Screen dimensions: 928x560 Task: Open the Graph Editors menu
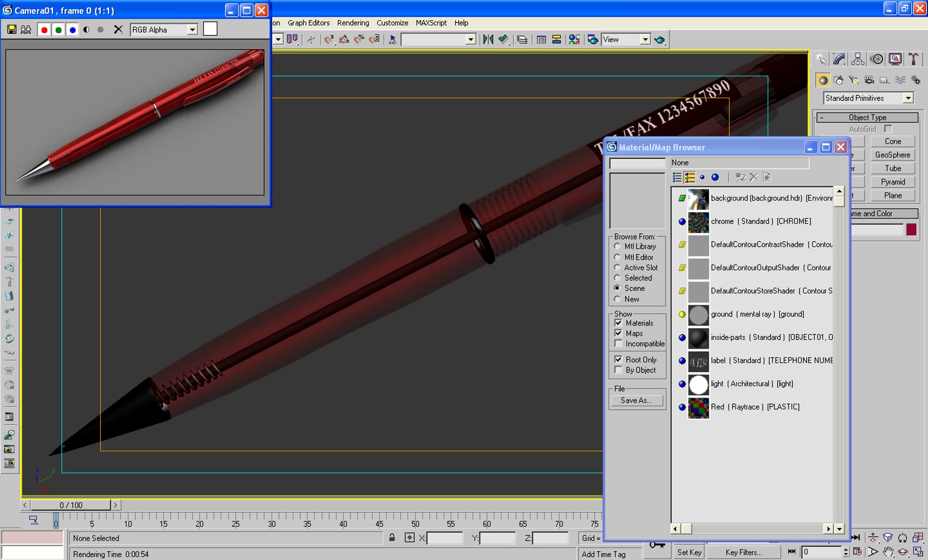(x=308, y=23)
